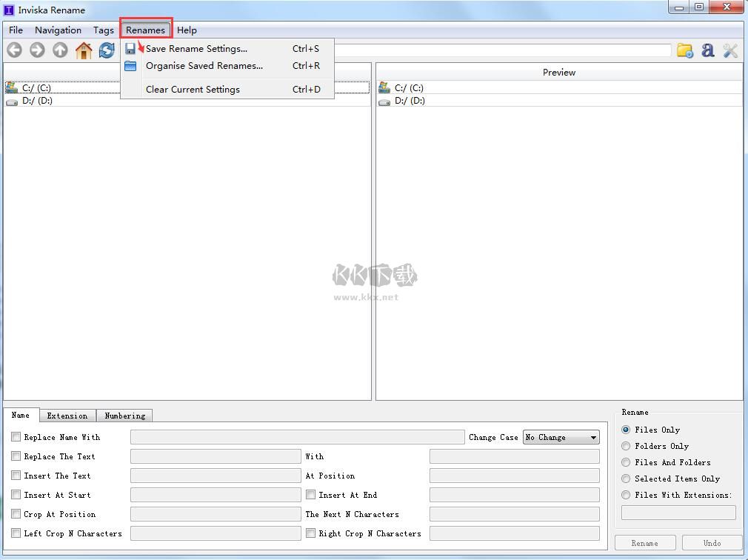Click the Rename button
The height and width of the screenshot is (560, 748).
click(x=645, y=543)
